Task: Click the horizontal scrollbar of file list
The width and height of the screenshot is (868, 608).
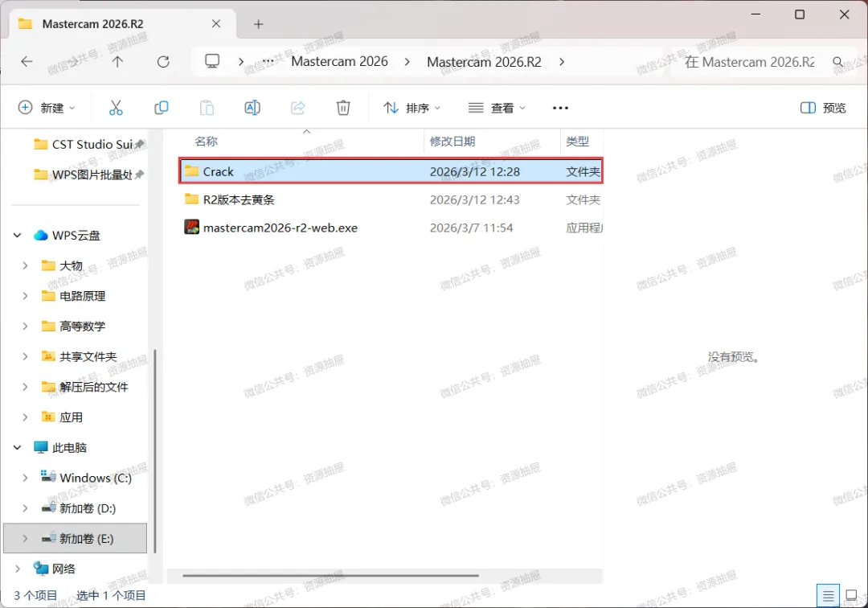Action: (x=330, y=575)
